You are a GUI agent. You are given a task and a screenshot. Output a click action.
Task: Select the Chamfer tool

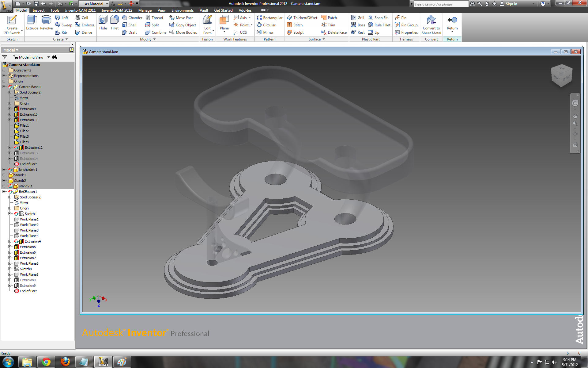(132, 18)
